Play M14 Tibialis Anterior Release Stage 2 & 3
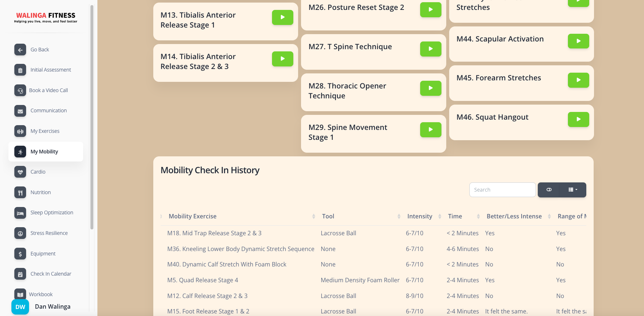 pos(283,59)
